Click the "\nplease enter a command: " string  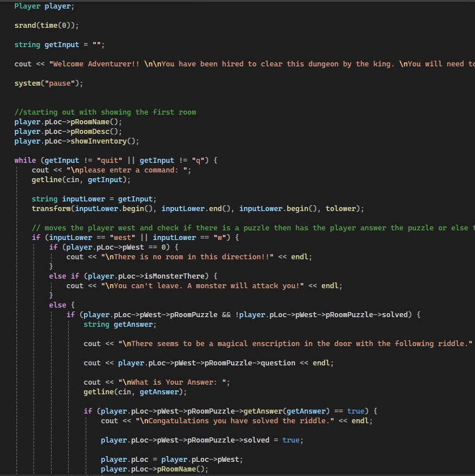[127, 170]
